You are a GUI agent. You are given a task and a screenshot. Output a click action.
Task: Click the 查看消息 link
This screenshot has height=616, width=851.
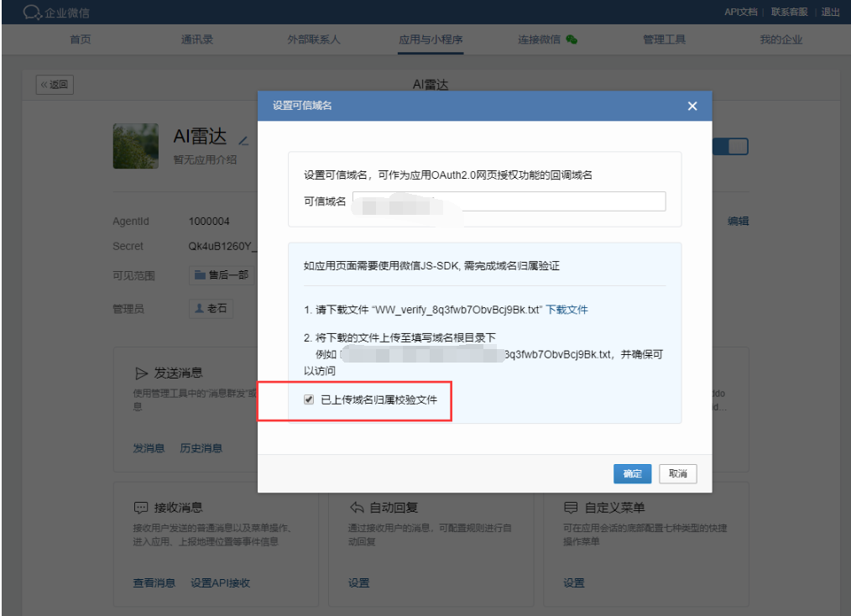click(154, 583)
